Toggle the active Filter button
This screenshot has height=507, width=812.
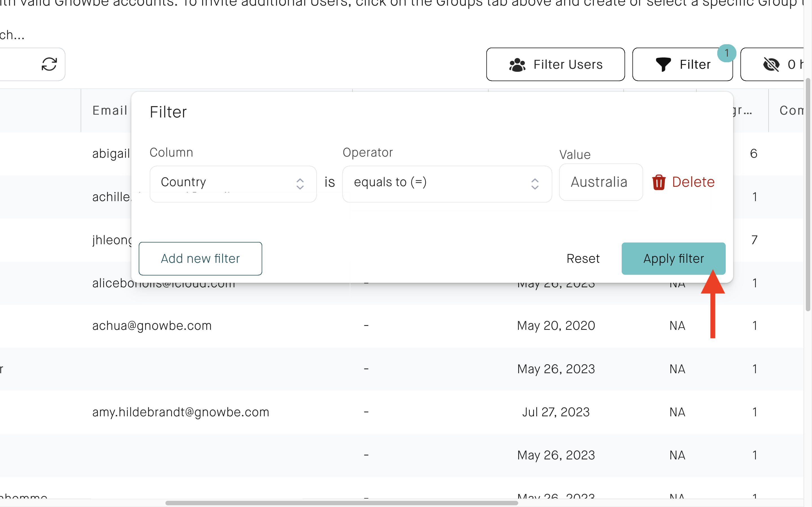pyautogui.click(x=683, y=65)
